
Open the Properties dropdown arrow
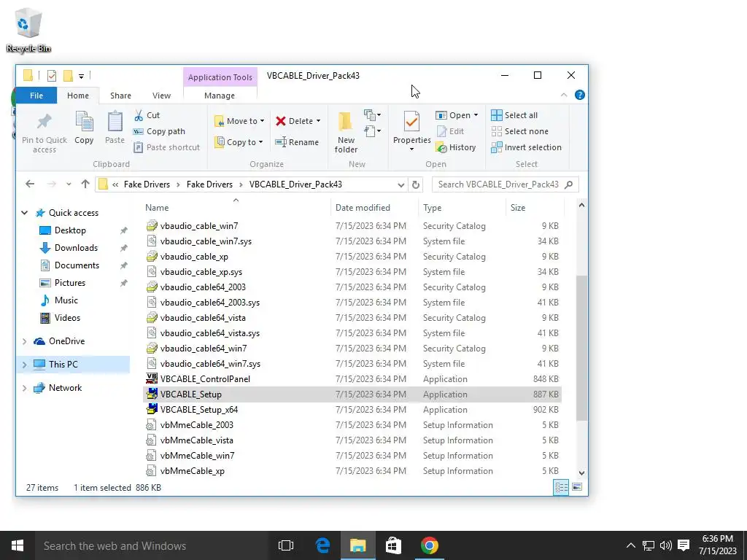click(x=411, y=149)
